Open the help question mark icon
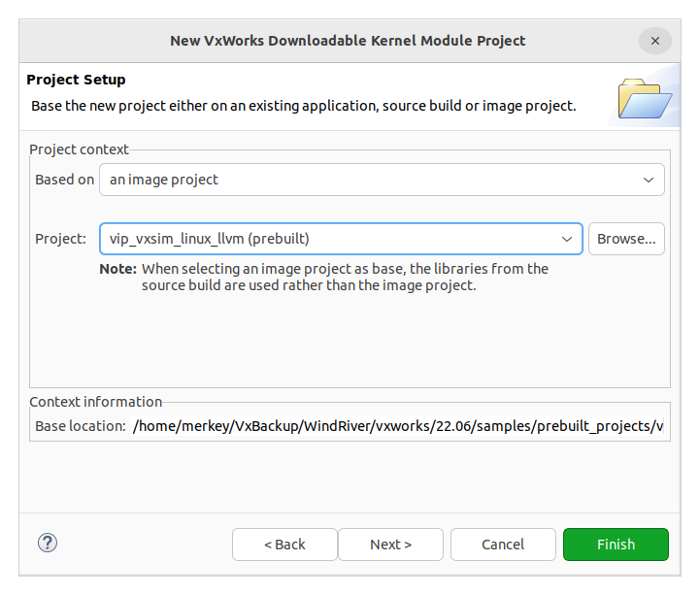700x595 pixels. (48, 543)
